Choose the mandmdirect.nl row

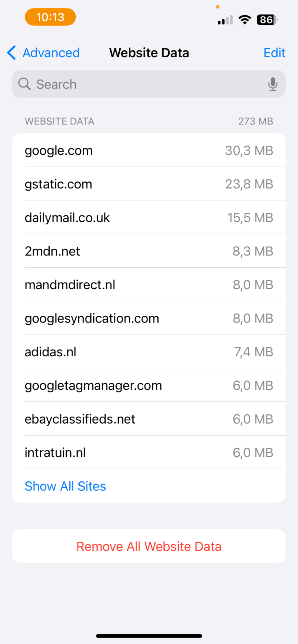(x=149, y=284)
